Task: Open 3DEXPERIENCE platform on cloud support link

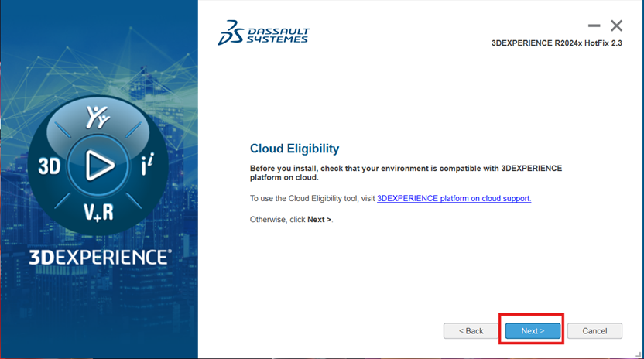Action: click(x=454, y=198)
